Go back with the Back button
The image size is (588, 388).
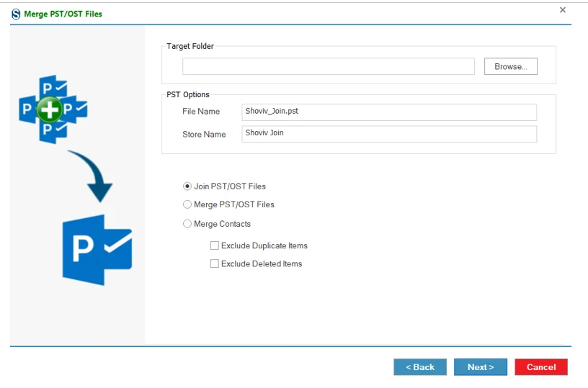(x=420, y=367)
